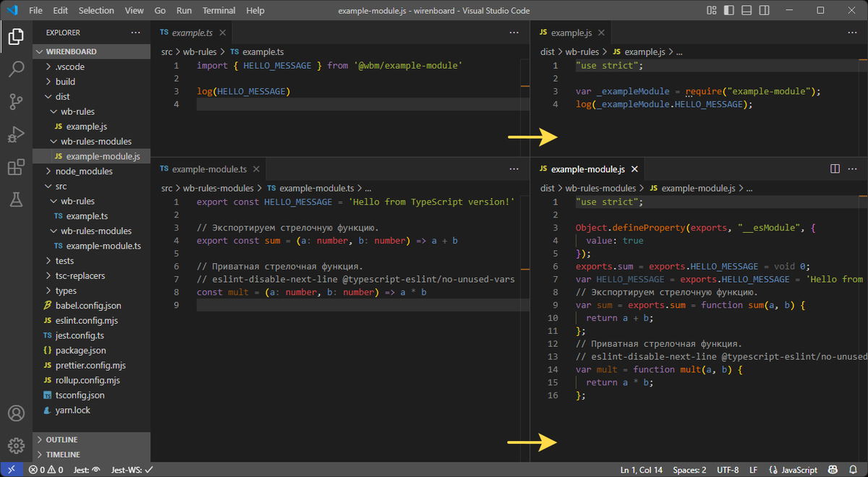Open the Source Control view
This screenshot has height=477, width=868.
click(16, 102)
